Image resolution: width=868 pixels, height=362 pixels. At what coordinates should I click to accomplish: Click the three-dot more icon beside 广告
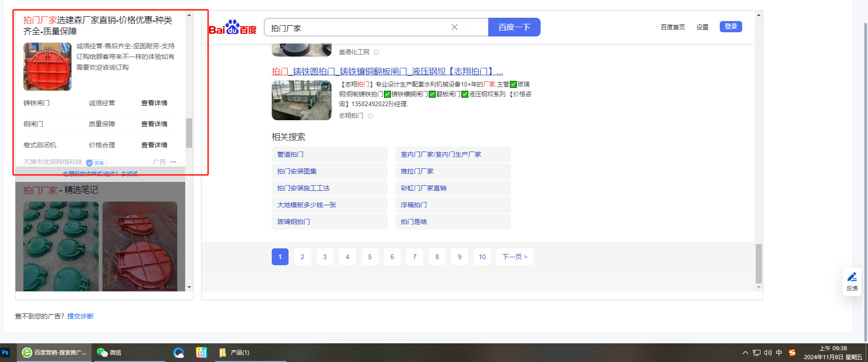click(x=174, y=162)
